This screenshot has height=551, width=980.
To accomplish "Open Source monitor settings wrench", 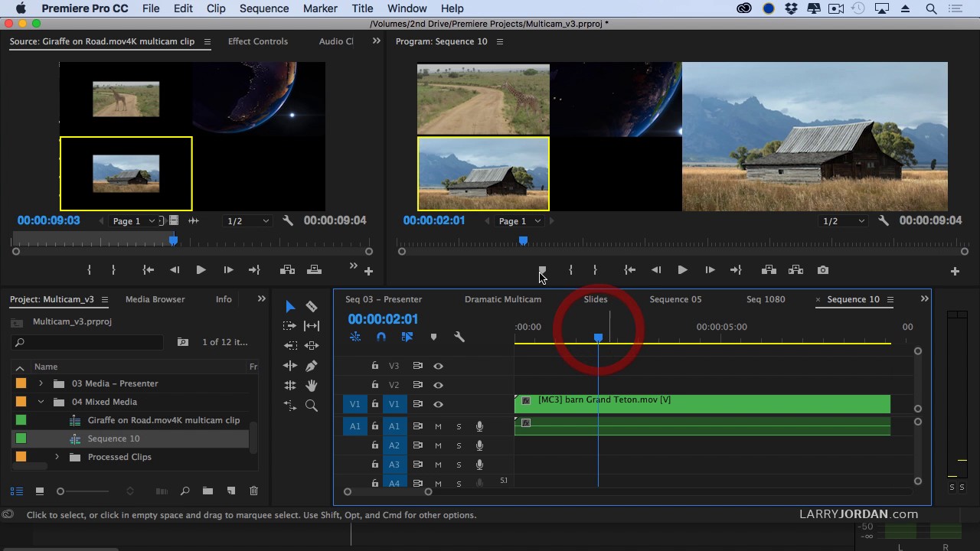I will (288, 220).
